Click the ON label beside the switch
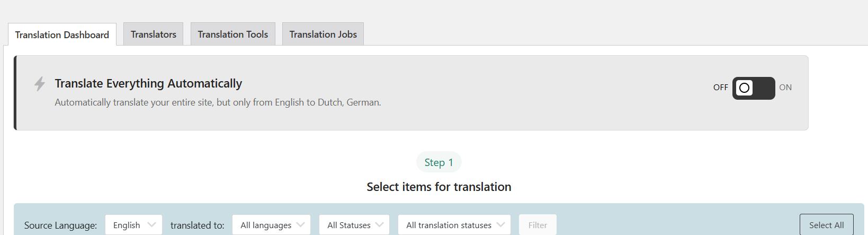The width and height of the screenshot is (868, 235). click(x=785, y=88)
